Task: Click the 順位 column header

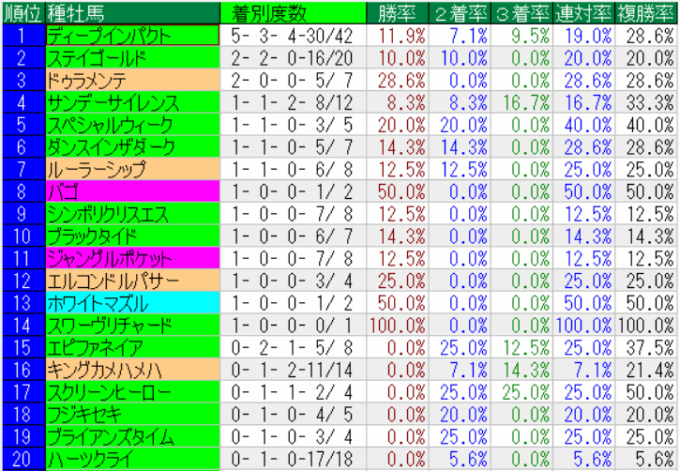Action: click(x=22, y=13)
